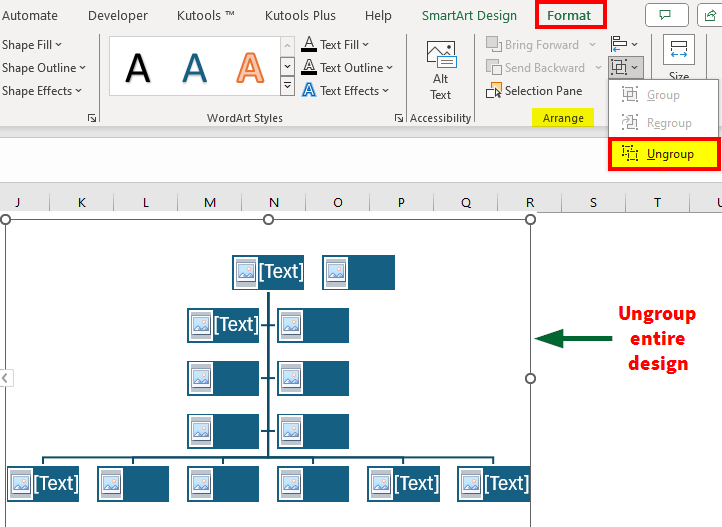Click the top-right SmartArt corner handle
Image resolution: width=722 pixels, height=527 pixels.
click(530, 220)
